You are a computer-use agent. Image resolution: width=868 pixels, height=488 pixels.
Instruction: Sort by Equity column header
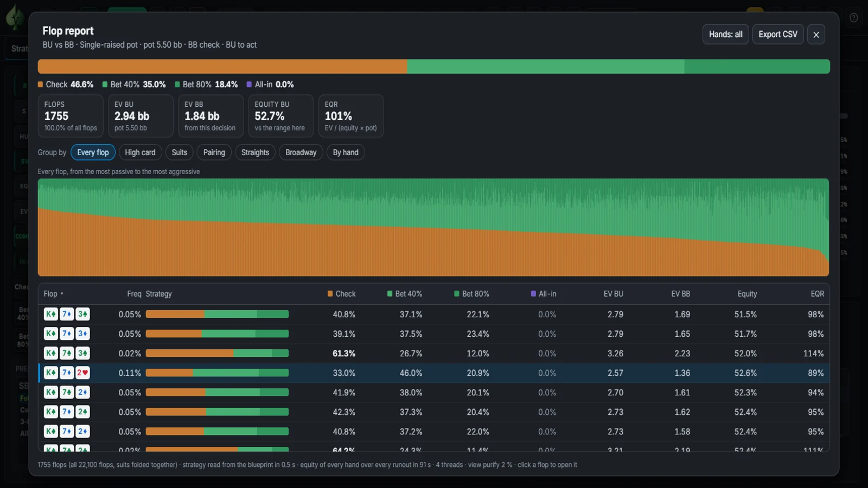point(747,294)
